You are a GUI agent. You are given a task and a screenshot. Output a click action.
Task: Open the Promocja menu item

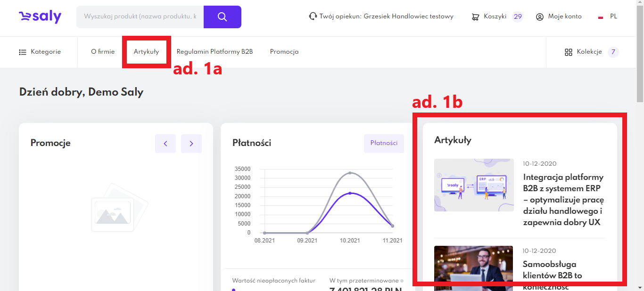(x=284, y=52)
